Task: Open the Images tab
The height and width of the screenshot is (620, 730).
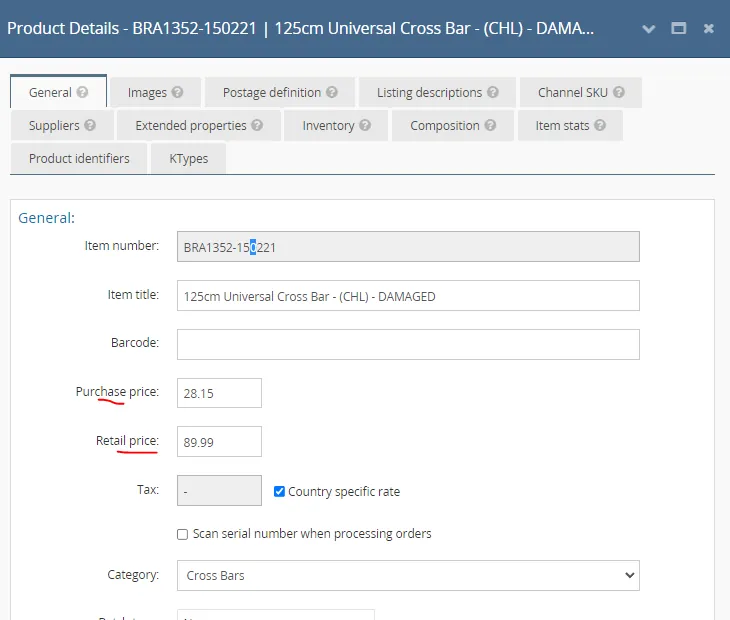Action: click(155, 93)
